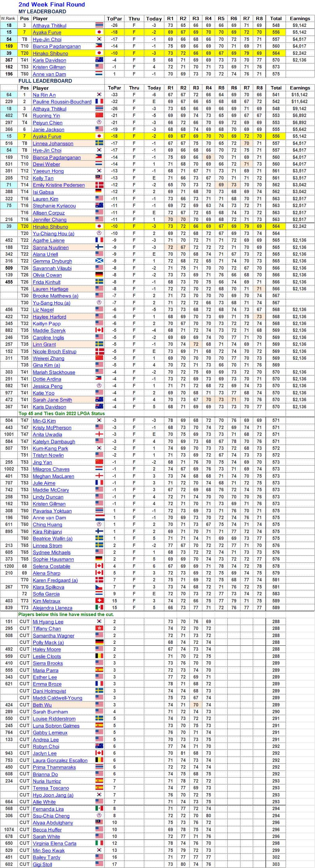The width and height of the screenshot is (315, 868).
Task: Click China flag beside Ruoning Yin
Action: click(99, 115)
